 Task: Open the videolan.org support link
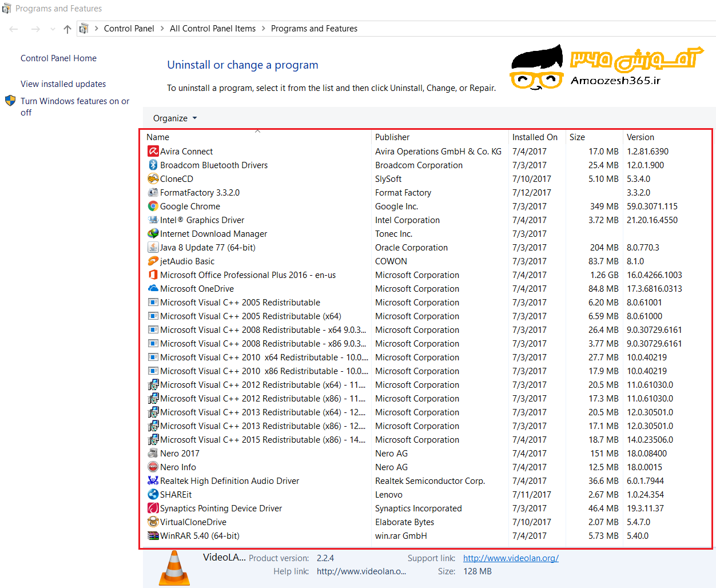click(511, 558)
